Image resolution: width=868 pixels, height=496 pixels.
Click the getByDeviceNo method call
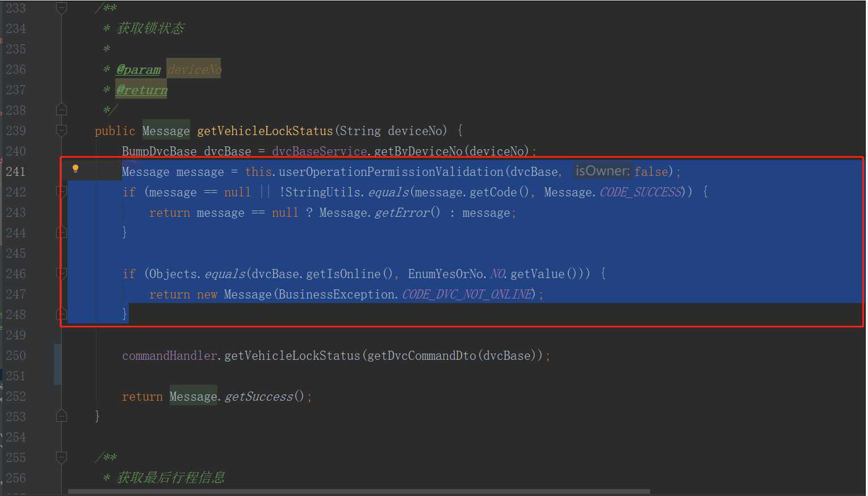(418, 152)
